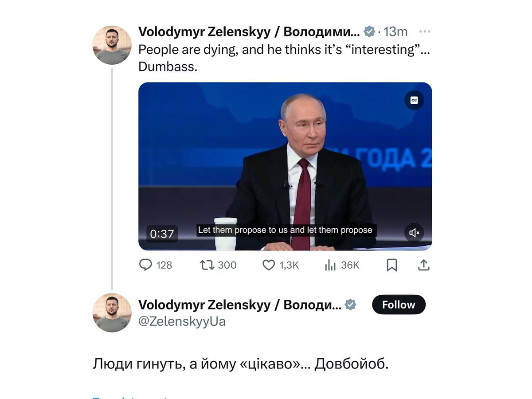Open the @ZelenskyyUa profile handle

click(x=182, y=321)
